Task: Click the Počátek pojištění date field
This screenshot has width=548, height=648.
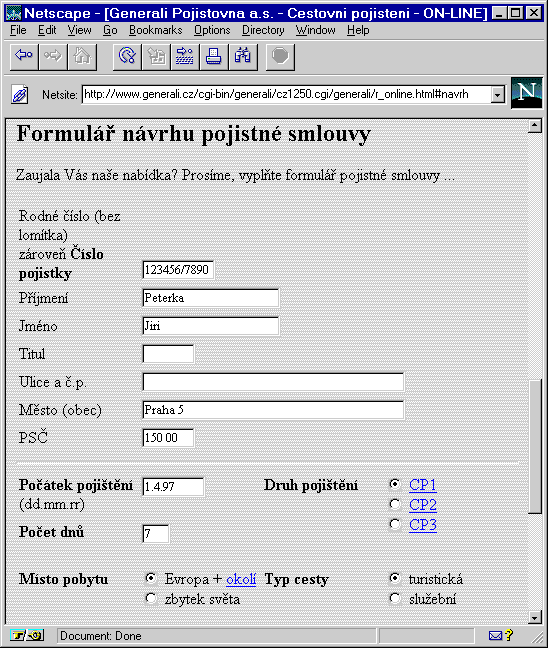Action: coord(173,487)
